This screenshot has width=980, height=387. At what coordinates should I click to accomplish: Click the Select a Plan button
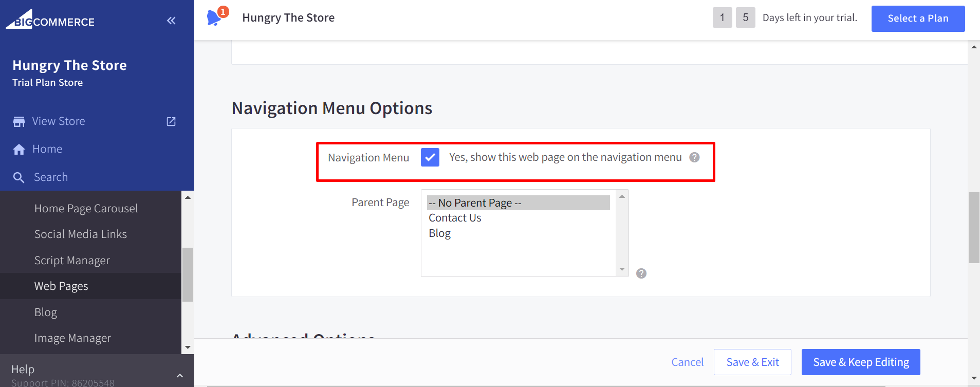pyautogui.click(x=918, y=19)
